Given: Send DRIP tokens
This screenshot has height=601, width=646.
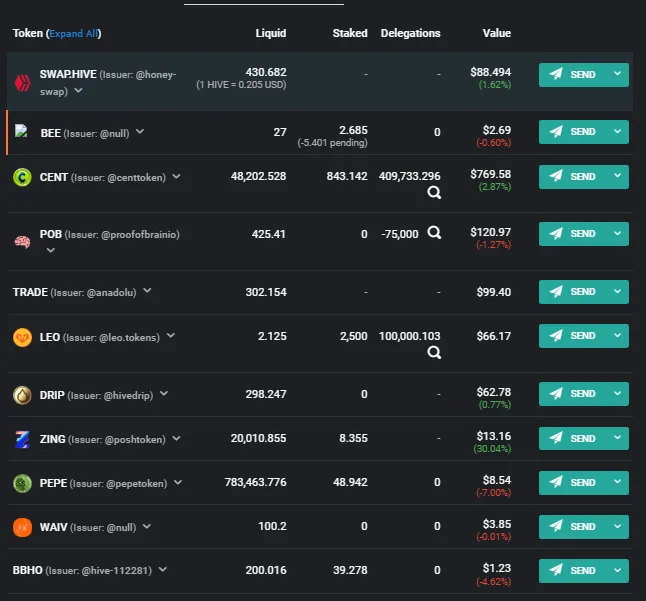Looking at the screenshot, I should (573, 394).
